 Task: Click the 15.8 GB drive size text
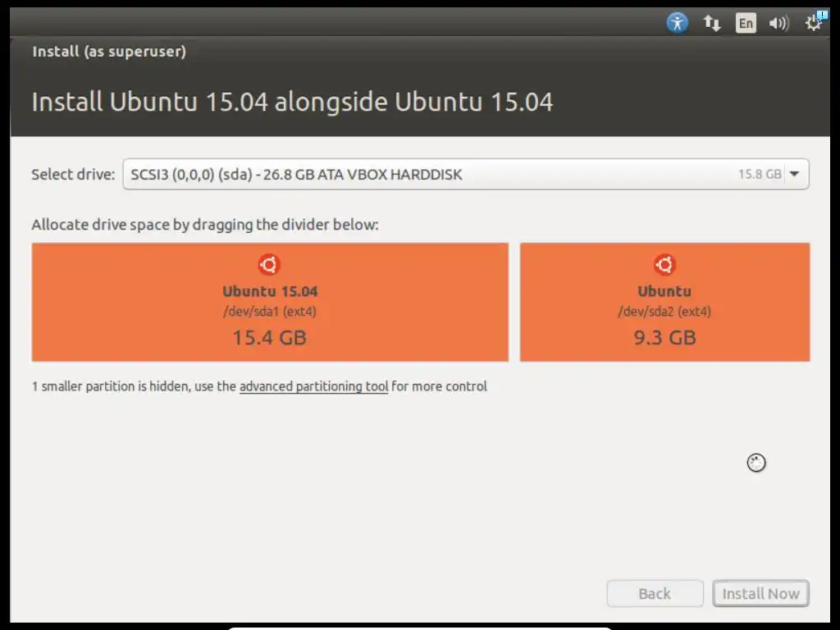click(x=760, y=174)
